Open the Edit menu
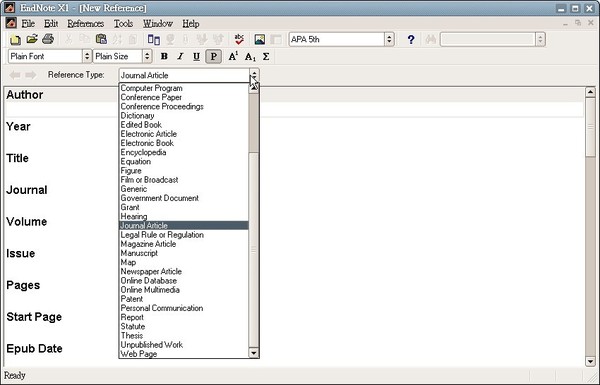This screenshot has width=600, height=385. [51, 24]
